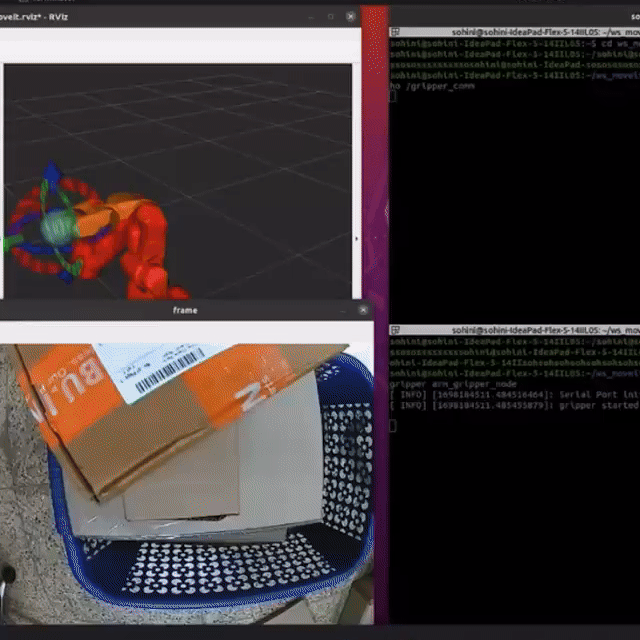Maximize the RViz window
Image resolution: width=640 pixels, height=640 pixels.
pos(331,17)
